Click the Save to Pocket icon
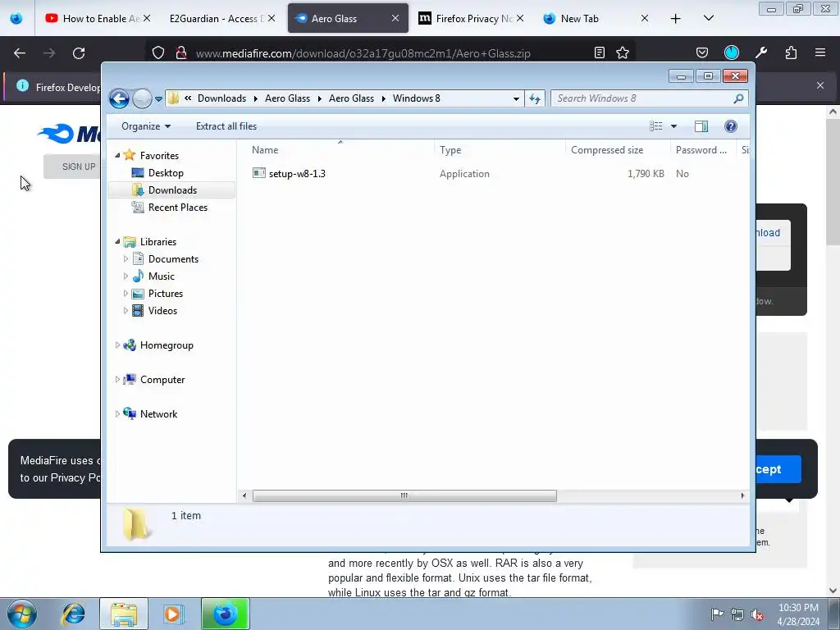 702,53
